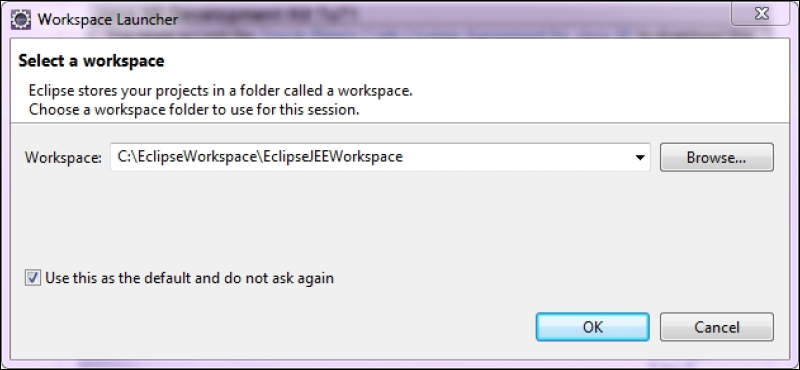Image resolution: width=800 pixels, height=370 pixels.
Task: Close the Workspace Launcher dialog window
Action: click(x=761, y=14)
